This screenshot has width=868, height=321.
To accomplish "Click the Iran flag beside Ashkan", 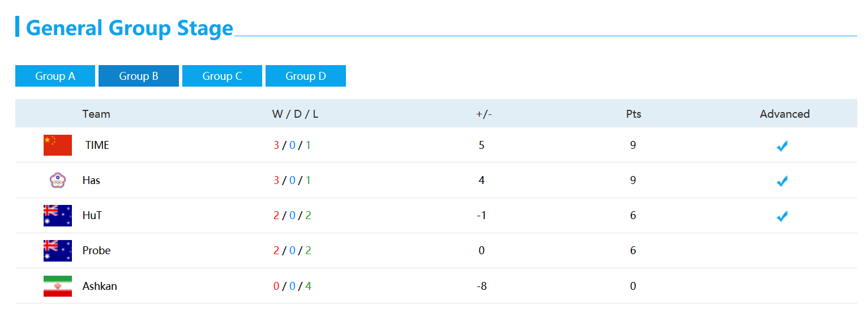I will point(58,286).
